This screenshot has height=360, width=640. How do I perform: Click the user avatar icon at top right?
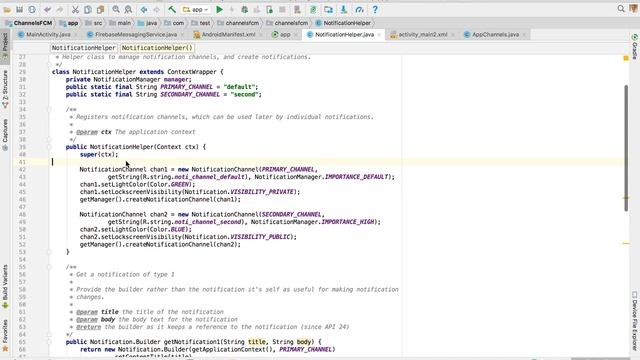point(634,9)
